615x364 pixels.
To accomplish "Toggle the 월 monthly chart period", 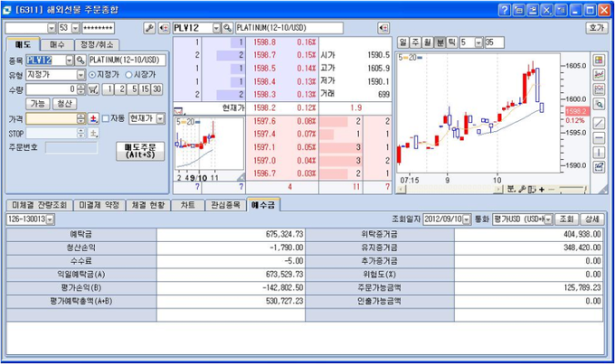I will (x=427, y=42).
